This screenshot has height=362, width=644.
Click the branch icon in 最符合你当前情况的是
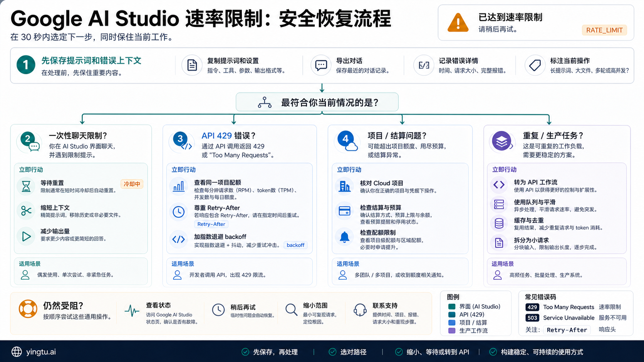265,102
